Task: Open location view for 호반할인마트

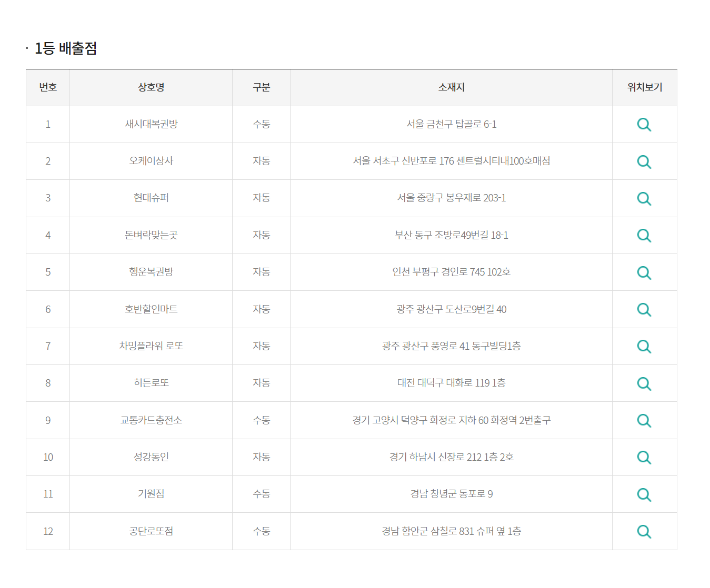Action: click(644, 309)
